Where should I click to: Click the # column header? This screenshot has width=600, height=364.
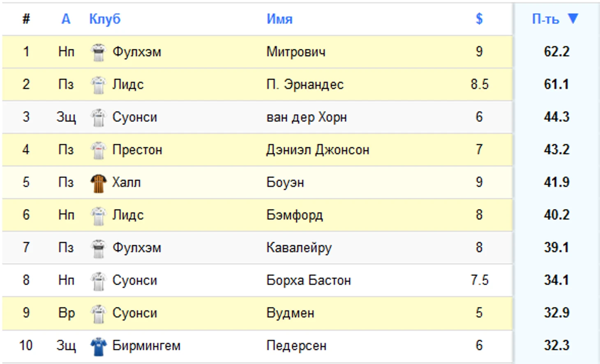(26, 18)
